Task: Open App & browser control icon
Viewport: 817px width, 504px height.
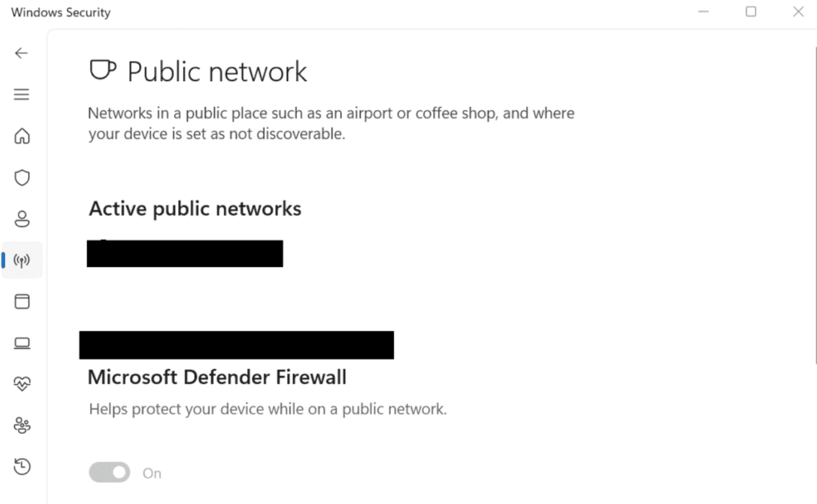Action: (x=22, y=302)
